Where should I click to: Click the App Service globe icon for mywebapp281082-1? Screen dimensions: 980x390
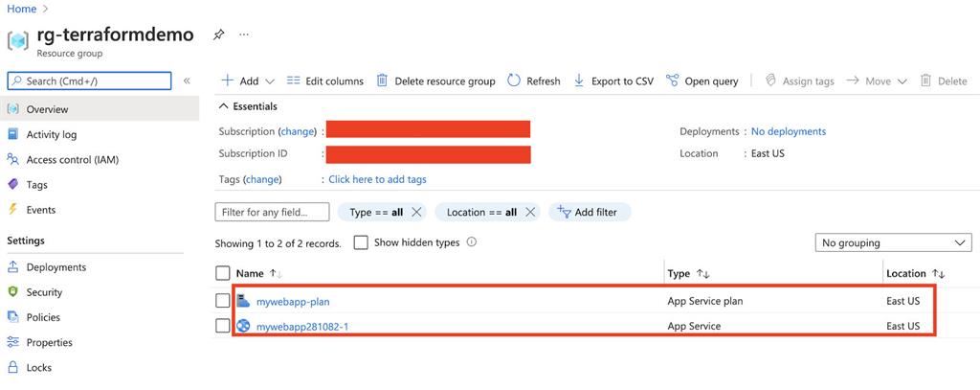coord(243,326)
